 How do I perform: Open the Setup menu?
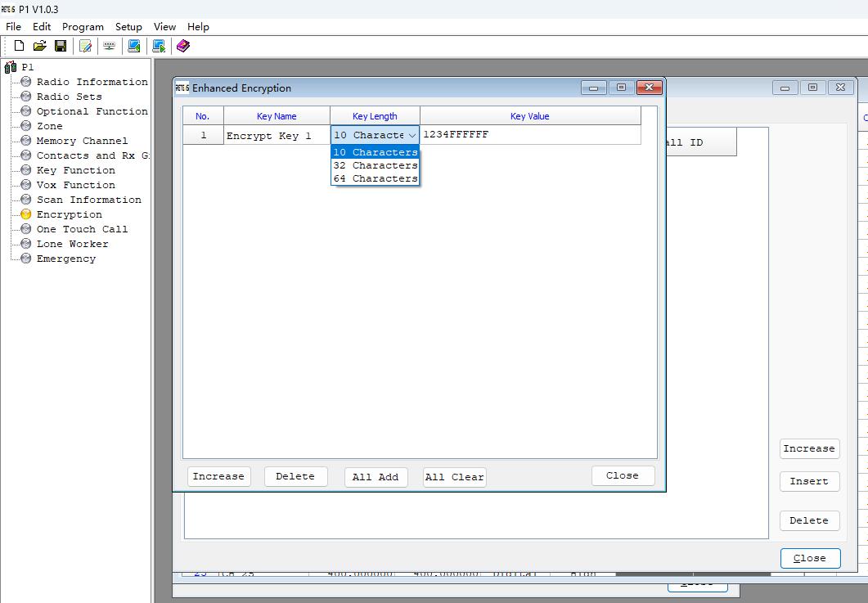point(128,26)
